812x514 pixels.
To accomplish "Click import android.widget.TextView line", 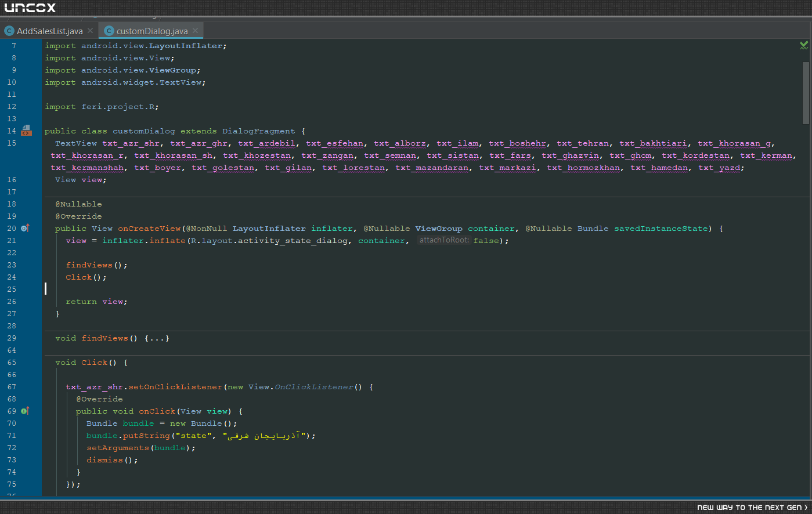I will coord(125,82).
